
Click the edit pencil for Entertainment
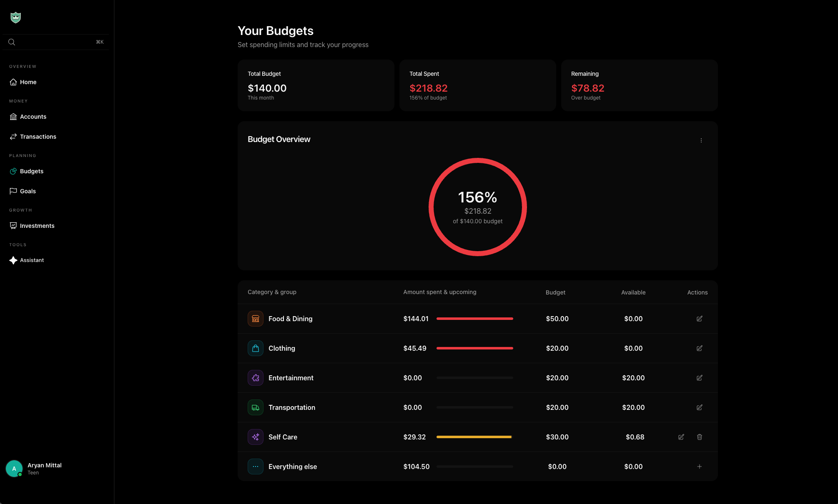pyautogui.click(x=699, y=378)
